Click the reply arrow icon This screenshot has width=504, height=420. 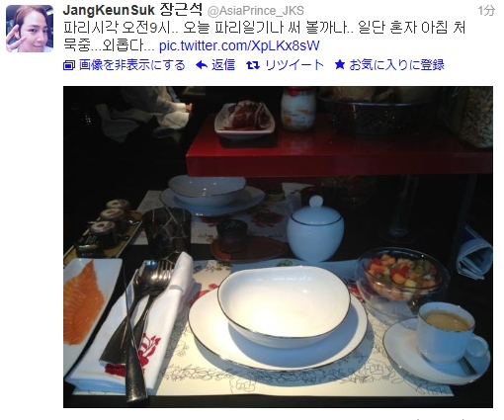tap(202, 65)
